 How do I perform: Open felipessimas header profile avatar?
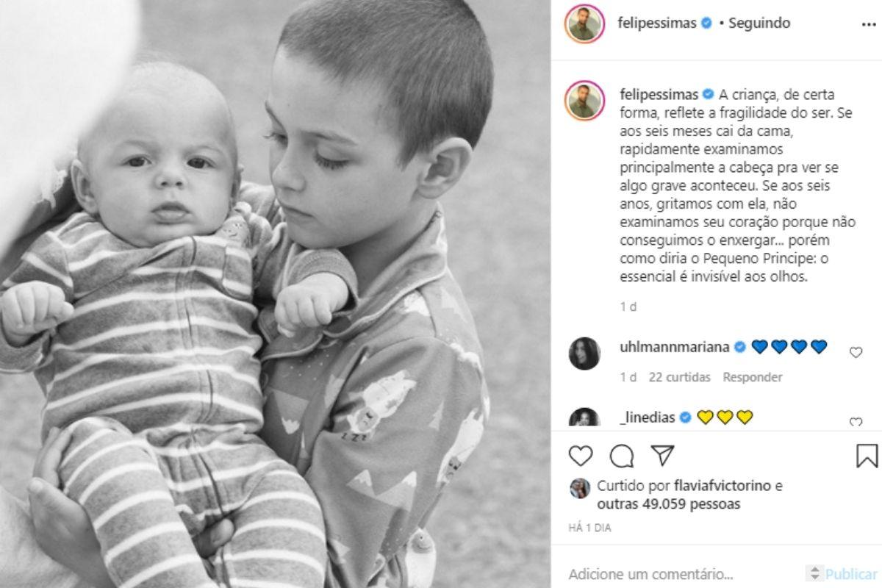(x=585, y=24)
